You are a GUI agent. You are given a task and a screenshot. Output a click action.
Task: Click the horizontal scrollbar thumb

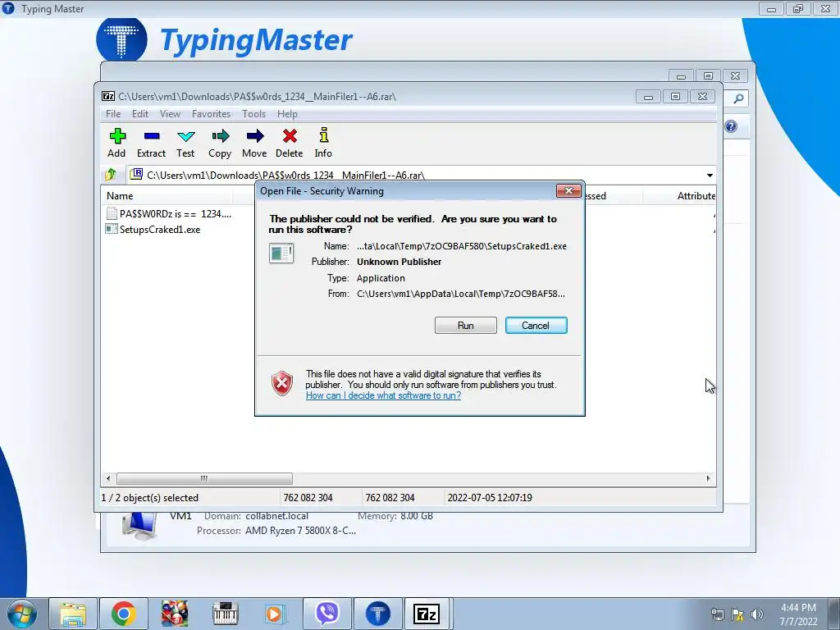[x=204, y=478]
